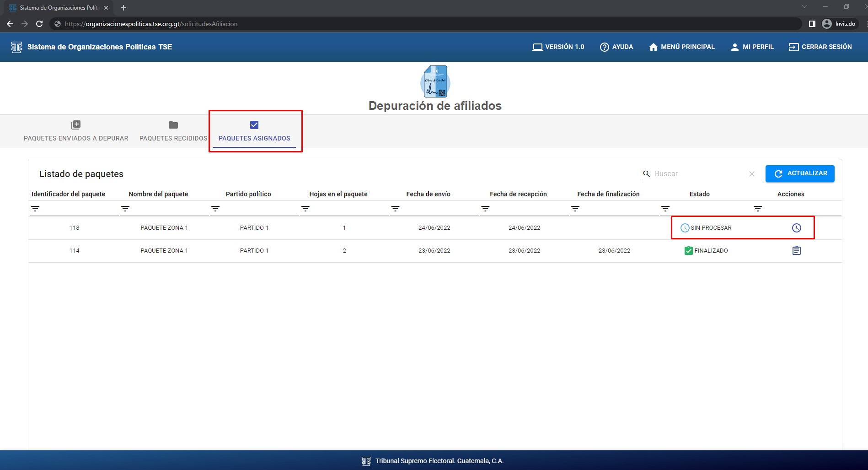
Task: Click the Depuración de afiliados certificate icon
Action: pyautogui.click(x=435, y=81)
